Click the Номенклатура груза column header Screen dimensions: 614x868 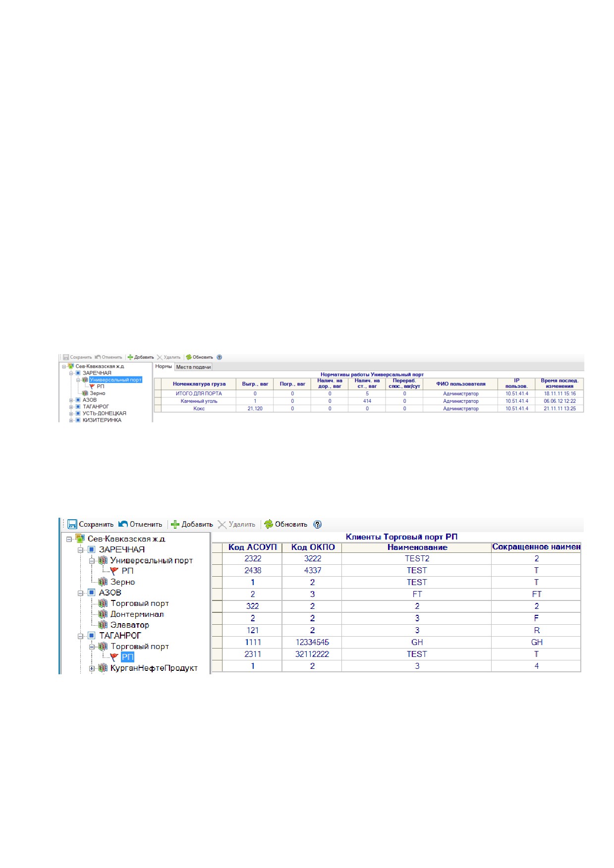[x=199, y=384]
